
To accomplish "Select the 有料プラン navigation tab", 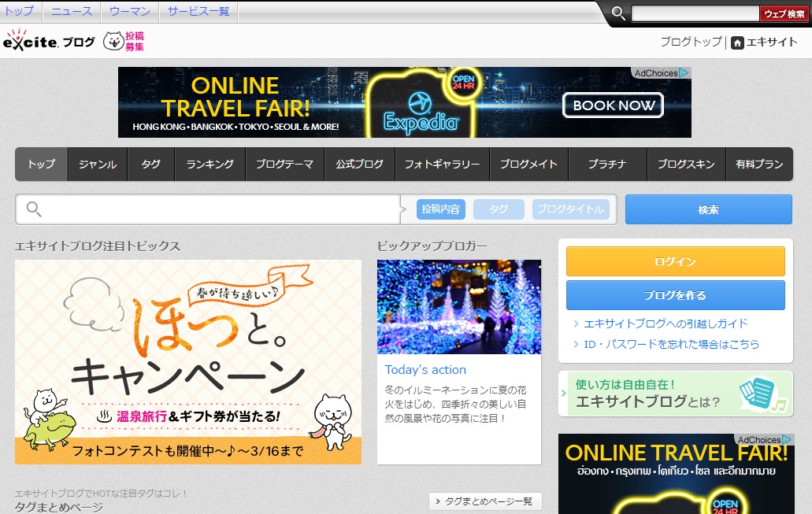I will (759, 164).
